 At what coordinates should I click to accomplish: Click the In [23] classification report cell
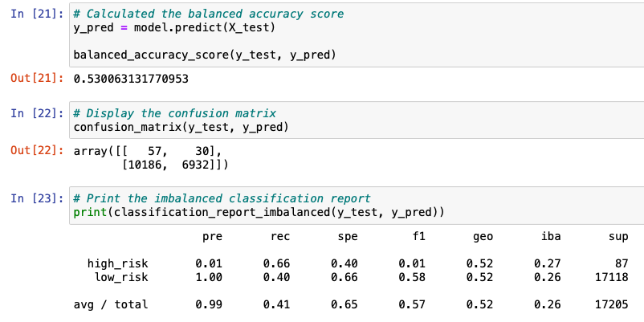click(x=357, y=206)
